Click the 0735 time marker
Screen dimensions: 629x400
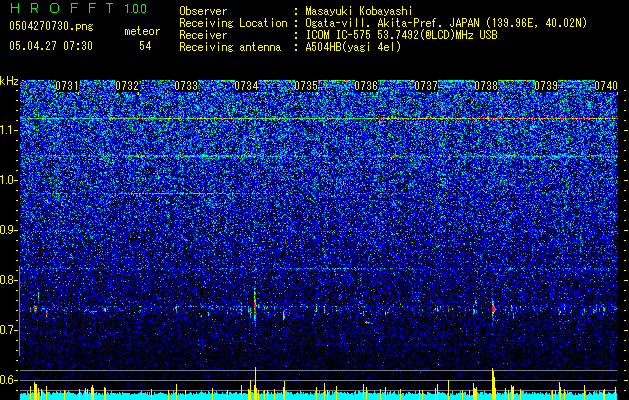click(306, 86)
